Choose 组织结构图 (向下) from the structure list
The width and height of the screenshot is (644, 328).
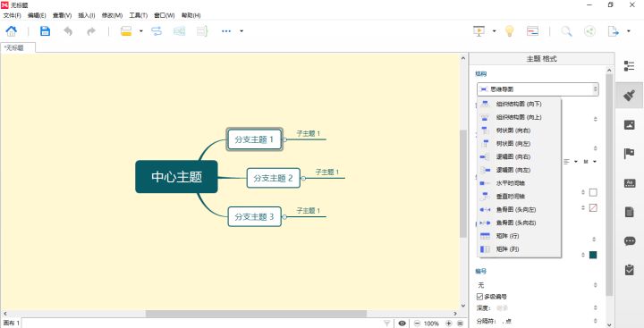click(519, 105)
